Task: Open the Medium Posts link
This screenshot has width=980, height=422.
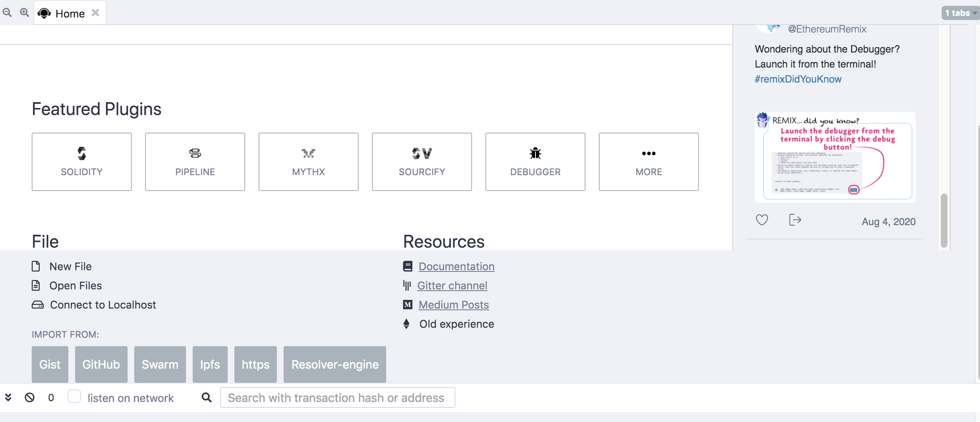Action: tap(454, 305)
